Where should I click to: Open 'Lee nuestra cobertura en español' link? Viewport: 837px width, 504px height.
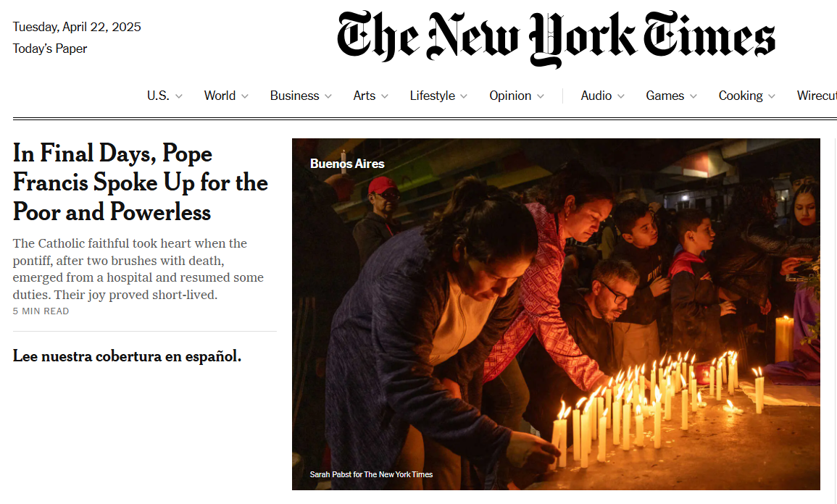(x=127, y=356)
